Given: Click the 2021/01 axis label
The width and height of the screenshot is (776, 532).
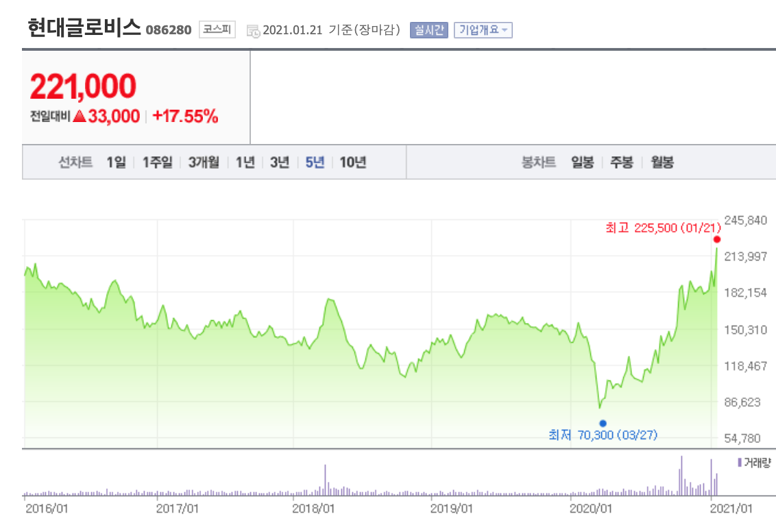Looking at the screenshot, I should click(x=731, y=509).
